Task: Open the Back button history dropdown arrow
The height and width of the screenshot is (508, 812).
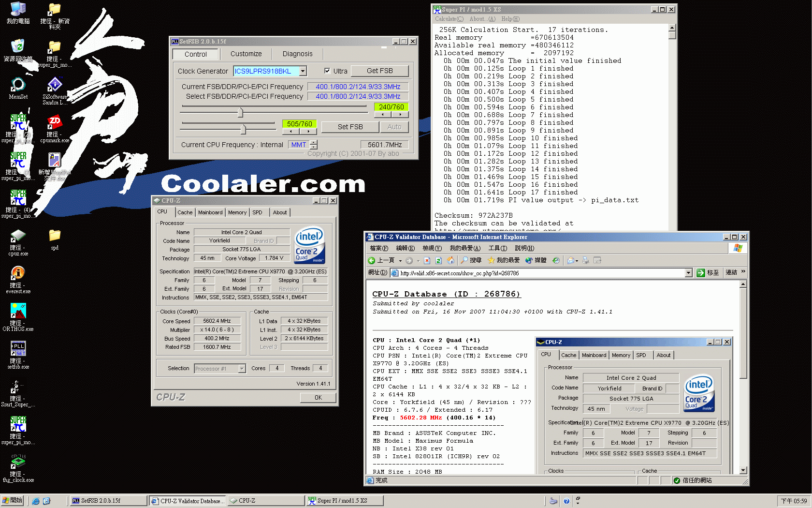Action: [x=400, y=261]
